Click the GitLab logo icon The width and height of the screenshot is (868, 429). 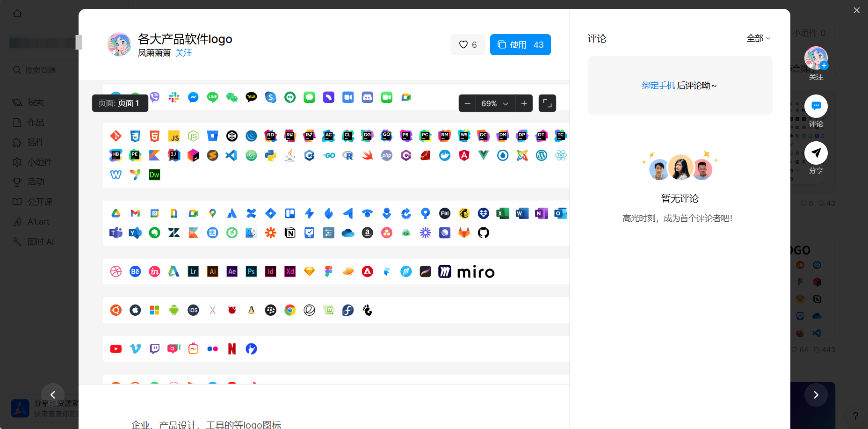click(x=464, y=233)
